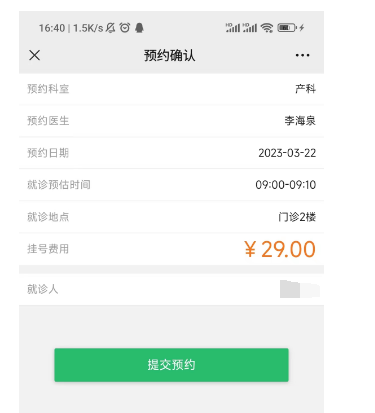Tap the location value 门诊2楼
Image resolution: width=375 pixels, height=413 pixels.
coord(297,217)
